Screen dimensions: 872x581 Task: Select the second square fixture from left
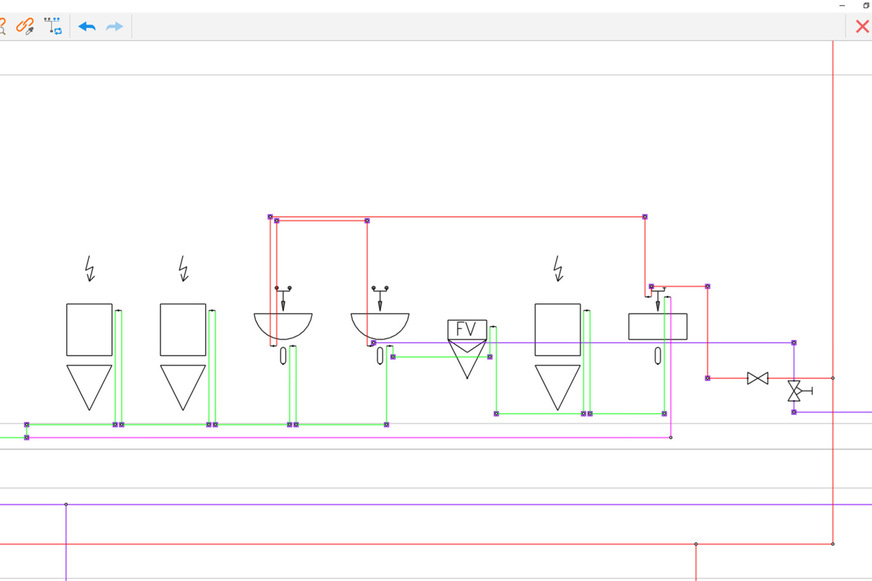(x=183, y=330)
